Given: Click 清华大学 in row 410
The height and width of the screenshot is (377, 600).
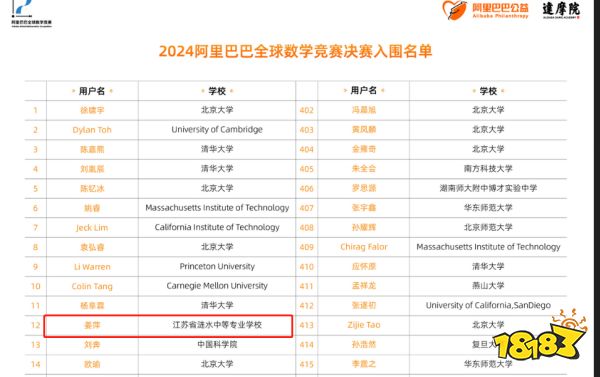Looking at the screenshot, I should pos(488,266).
